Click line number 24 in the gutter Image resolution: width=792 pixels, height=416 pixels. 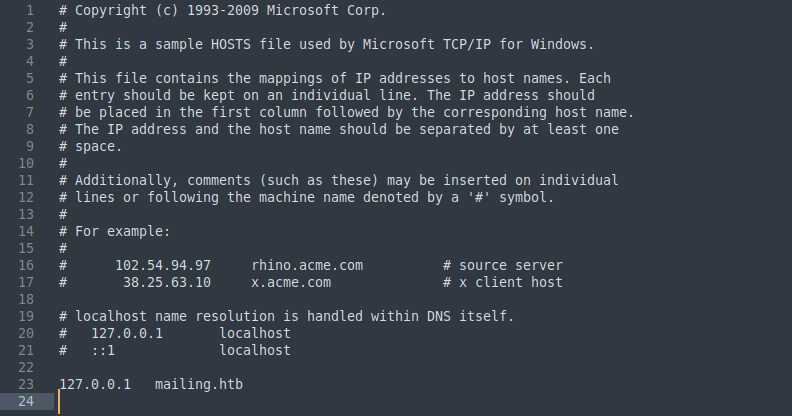(26, 401)
